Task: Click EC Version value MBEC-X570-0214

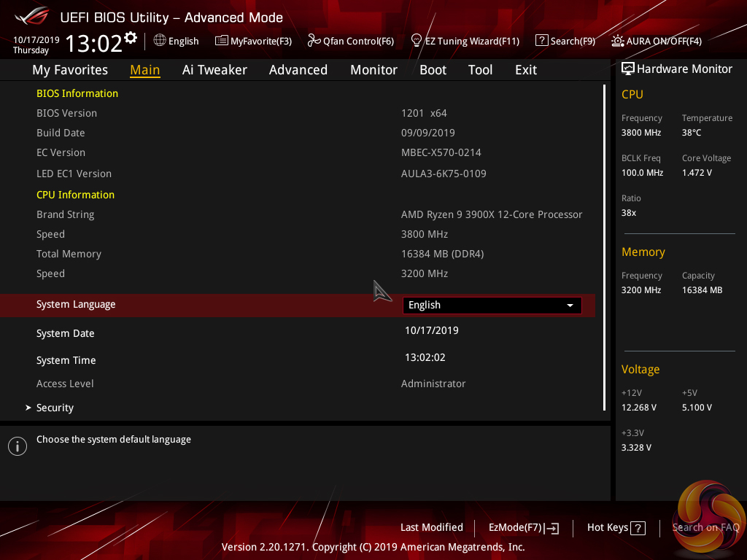Action: pyautogui.click(x=441, y=152)
